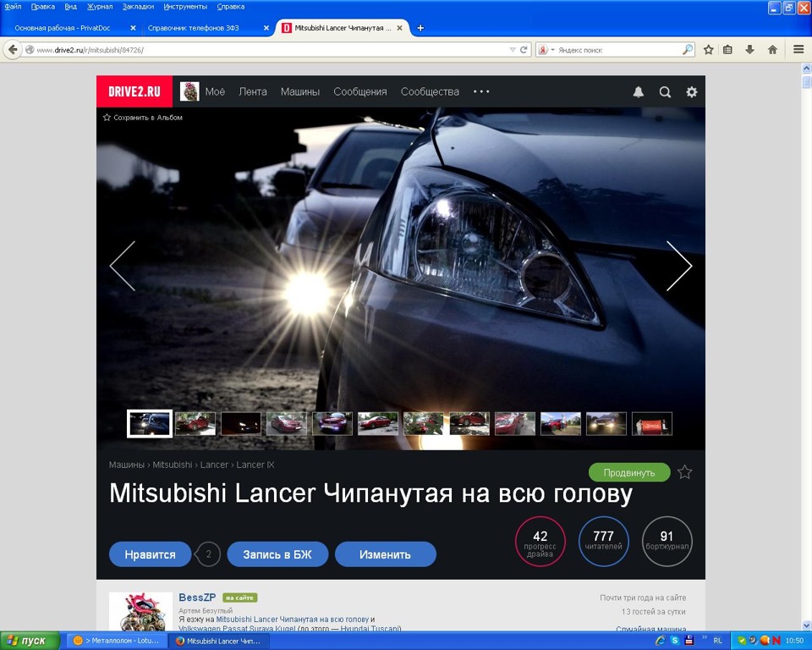Click Изменить button
812x650 pixels.
point(386,554)
